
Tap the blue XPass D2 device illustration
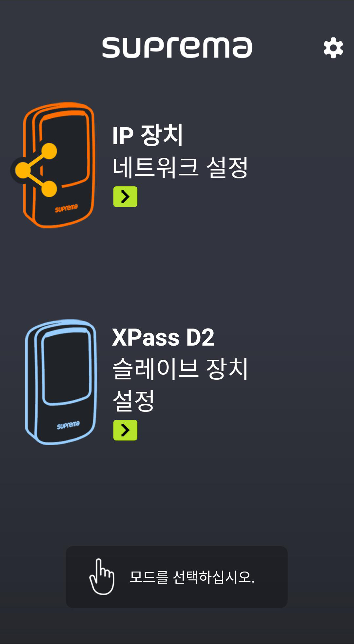[61, 382]
